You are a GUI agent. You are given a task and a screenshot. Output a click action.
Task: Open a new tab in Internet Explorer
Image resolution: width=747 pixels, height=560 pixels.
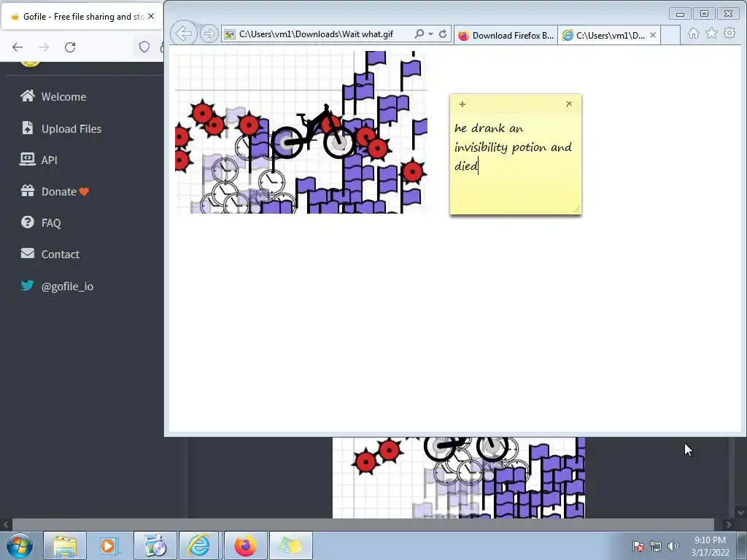coord(670,35)
